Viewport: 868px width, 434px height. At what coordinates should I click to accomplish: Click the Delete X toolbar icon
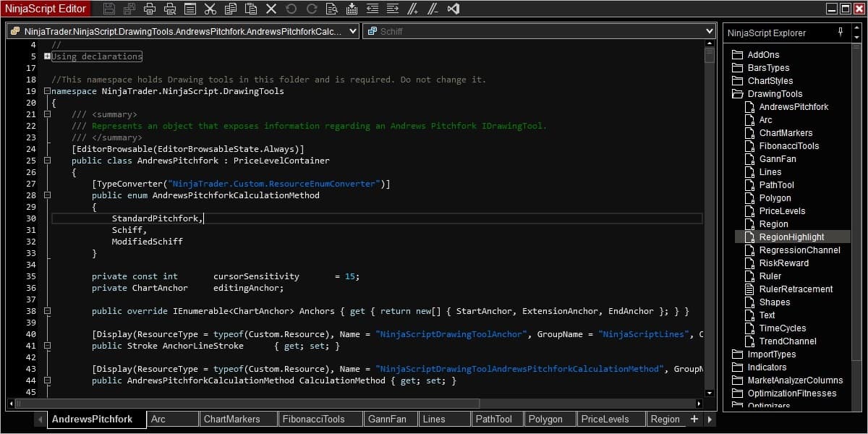point(271,9)
